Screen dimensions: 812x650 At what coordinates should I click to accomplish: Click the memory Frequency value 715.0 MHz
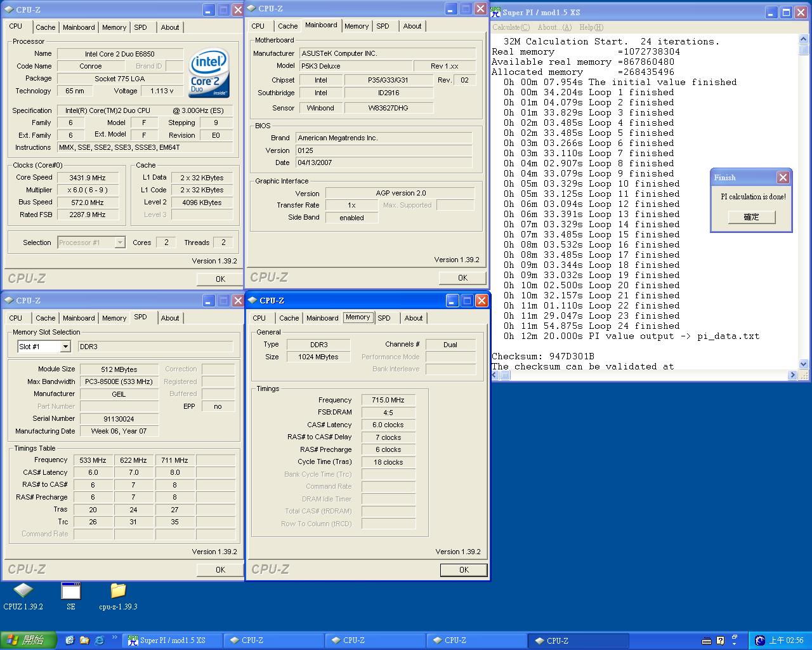[388, 400]
